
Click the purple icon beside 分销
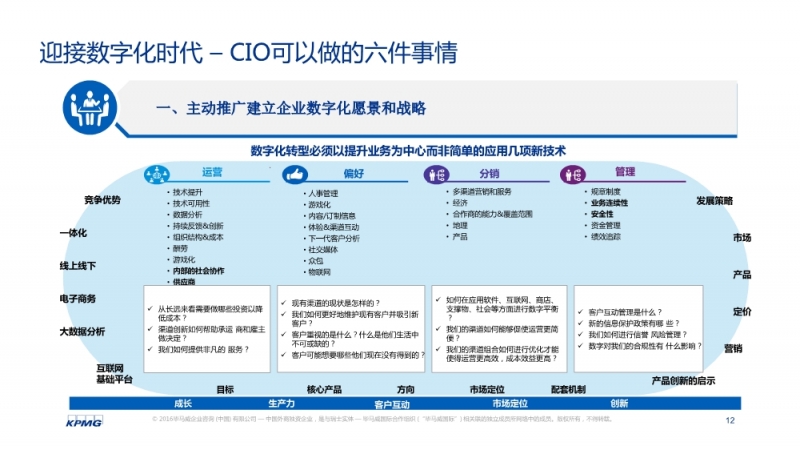click(x=437, y=175)
